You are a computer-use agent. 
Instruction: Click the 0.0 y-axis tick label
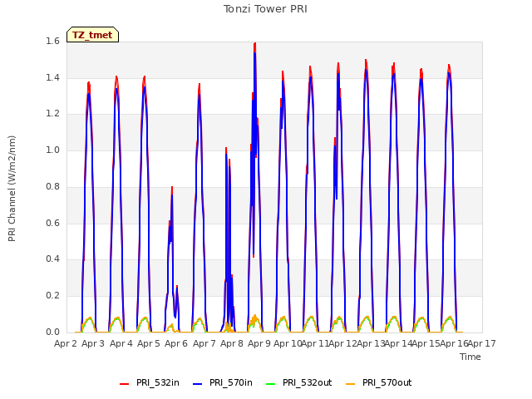[x=52, y=332]
